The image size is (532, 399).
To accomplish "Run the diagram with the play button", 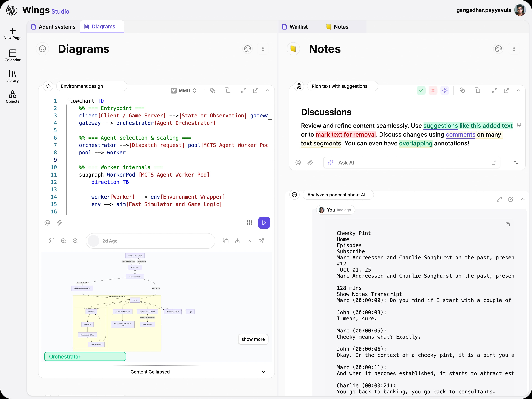I will click(264, 223).
